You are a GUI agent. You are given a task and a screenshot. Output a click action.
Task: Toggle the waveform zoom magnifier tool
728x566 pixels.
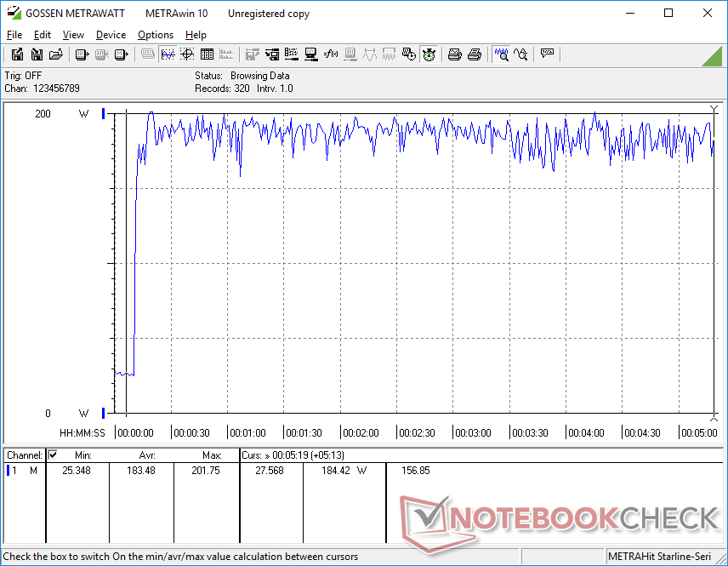click(502, 54)
